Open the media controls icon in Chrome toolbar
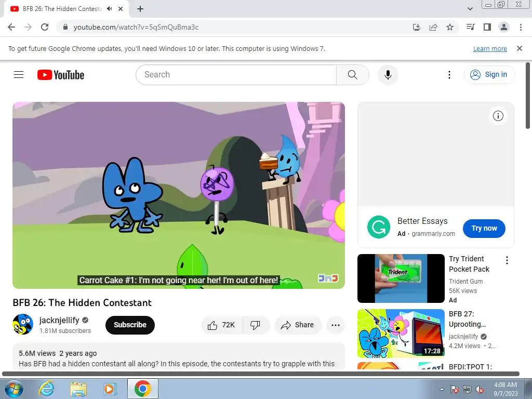Viewport: 532px width, 399px height. tap(471, 27)
